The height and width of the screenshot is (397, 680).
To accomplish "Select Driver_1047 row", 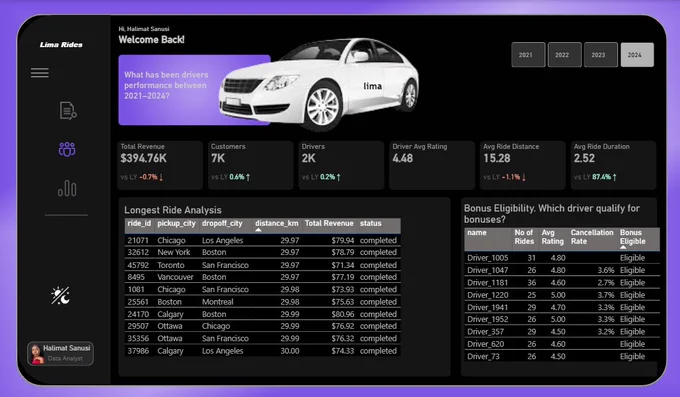I will click(x=562, y=270).
